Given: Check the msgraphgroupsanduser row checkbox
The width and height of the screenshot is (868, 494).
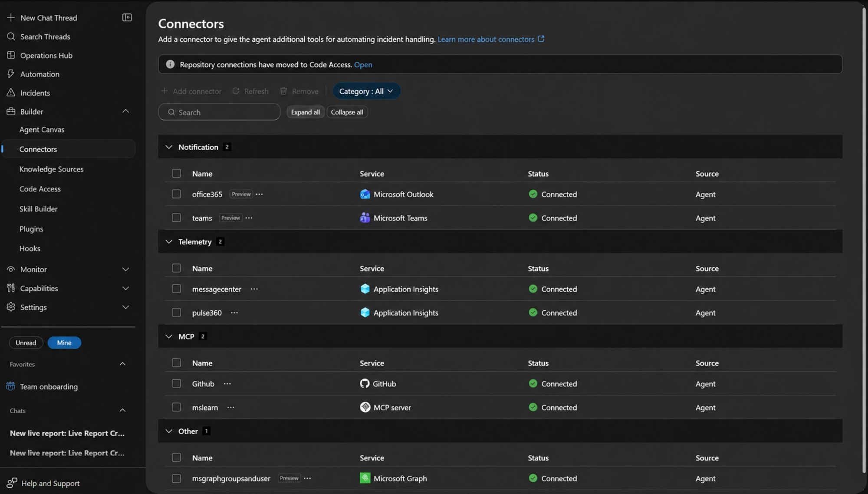Looking at the screenshot, I should click(x=176, y=478).
